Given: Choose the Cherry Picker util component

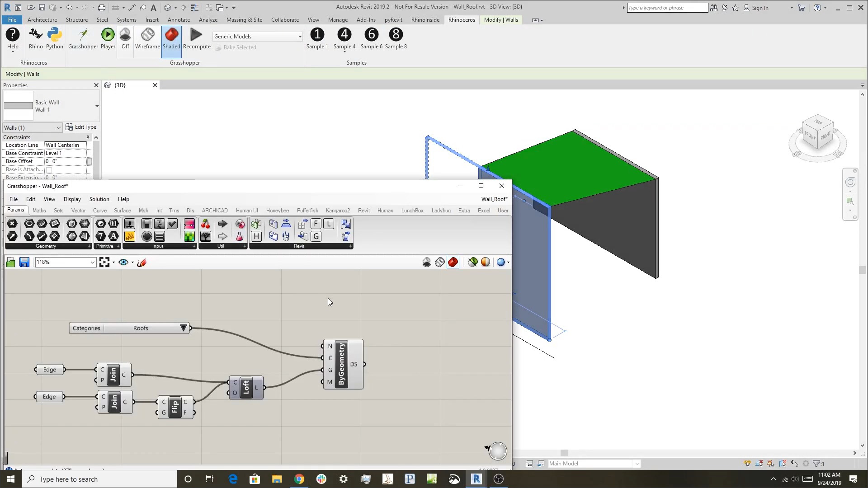Looking at the screenshot, I should tap(206, 223).
